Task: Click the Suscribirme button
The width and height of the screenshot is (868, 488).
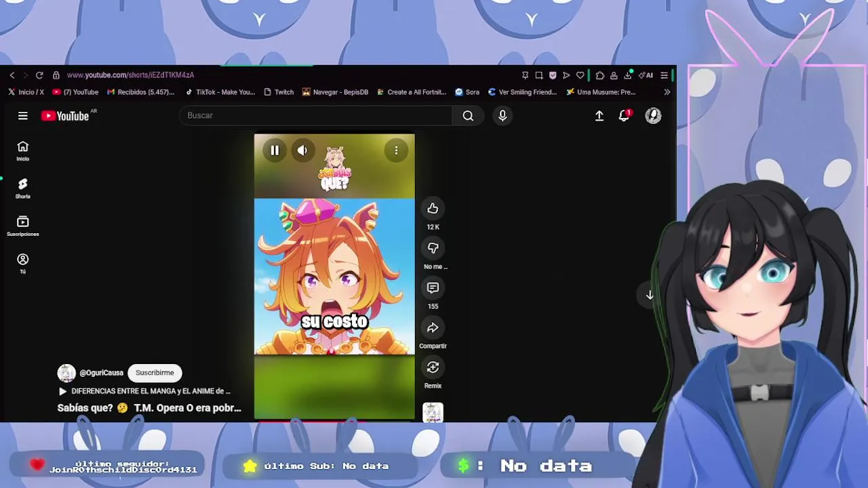Action: pos(155,373)
